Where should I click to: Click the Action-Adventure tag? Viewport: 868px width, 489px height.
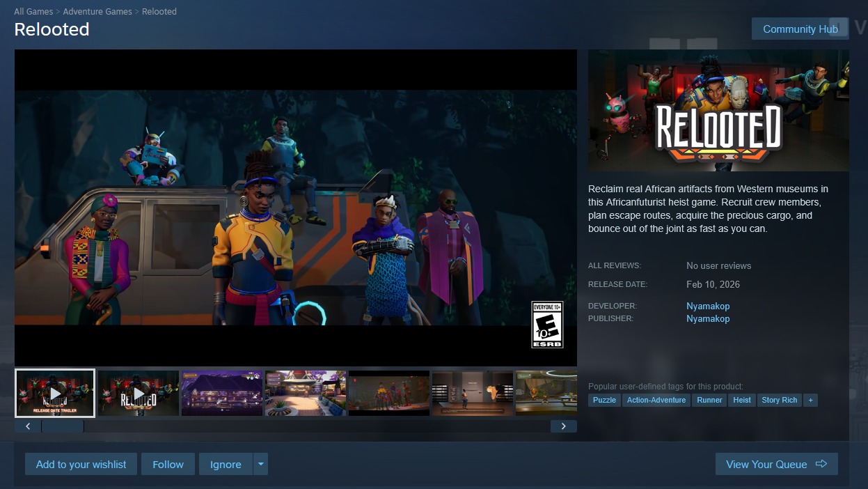coord(656,400)
